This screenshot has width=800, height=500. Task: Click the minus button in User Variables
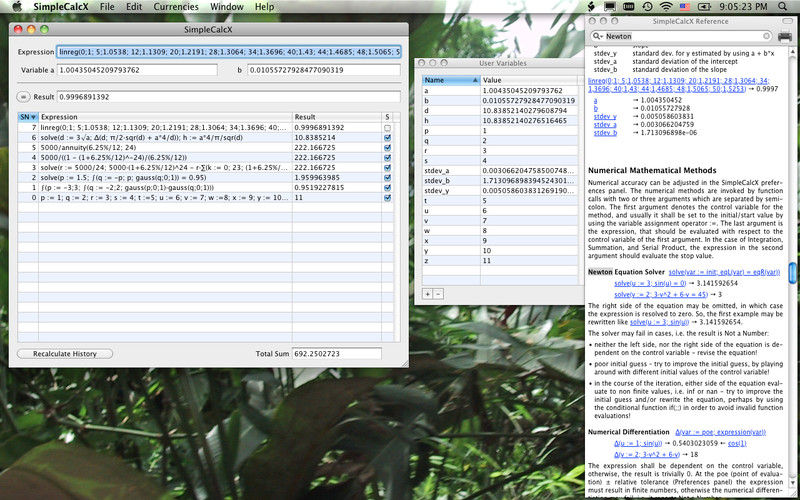point(438,294)
